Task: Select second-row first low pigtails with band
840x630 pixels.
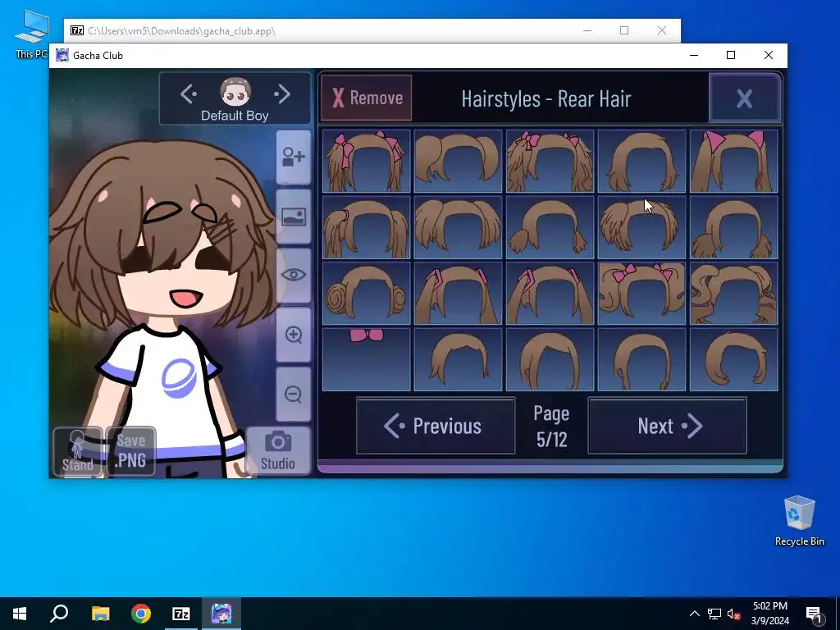Action: (367, 227)
